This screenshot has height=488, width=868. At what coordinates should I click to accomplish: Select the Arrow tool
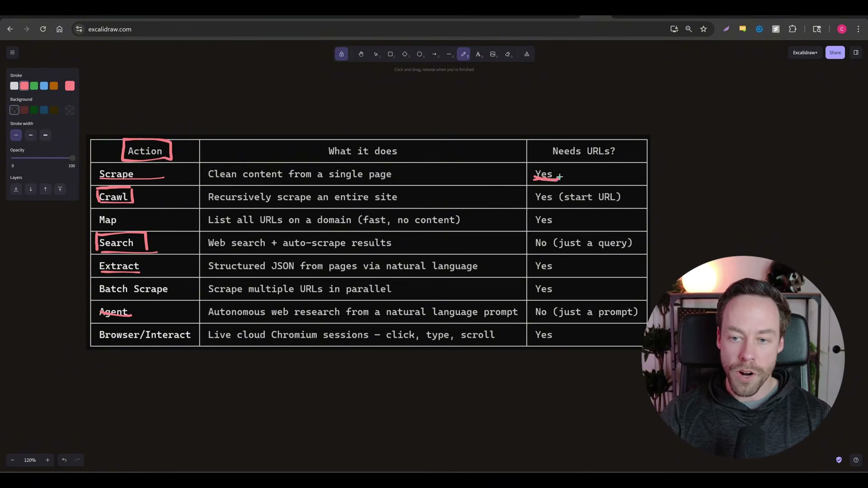click(435, 54)
